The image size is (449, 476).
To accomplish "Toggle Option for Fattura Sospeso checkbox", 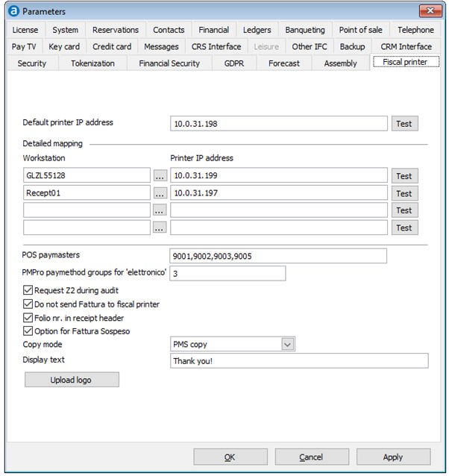I will pyautogui.click(x=28, y=331).
